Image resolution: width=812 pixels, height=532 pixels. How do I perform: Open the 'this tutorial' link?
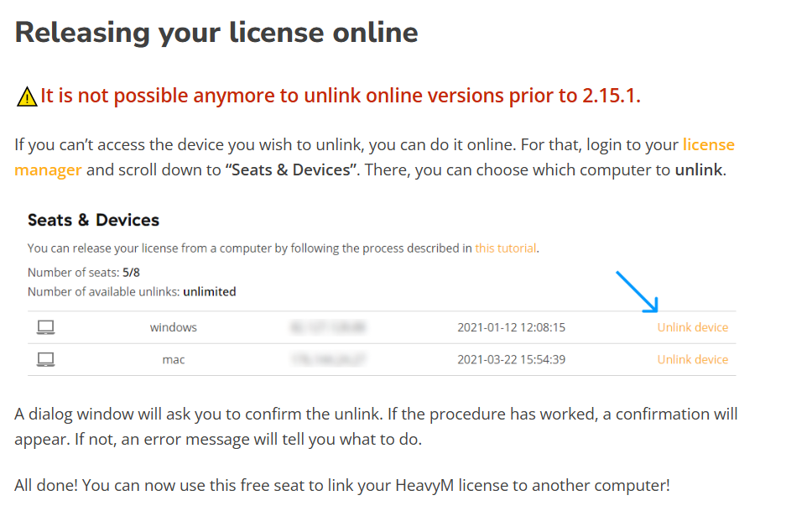(506, 248)
